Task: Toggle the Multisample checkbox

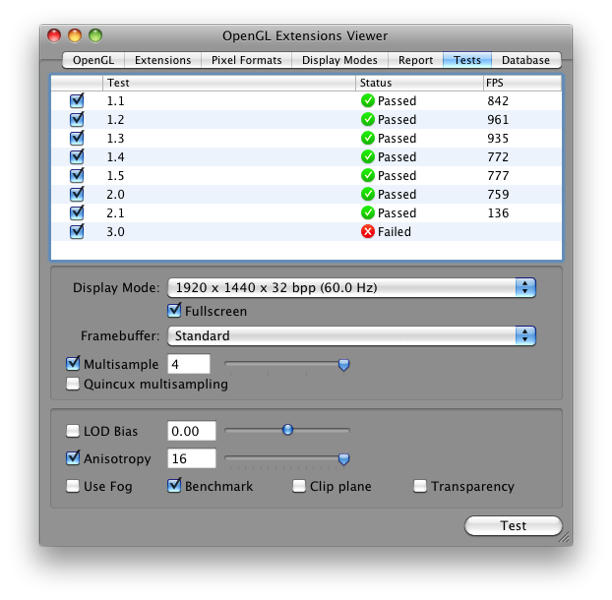Action: tap(73, 364)
